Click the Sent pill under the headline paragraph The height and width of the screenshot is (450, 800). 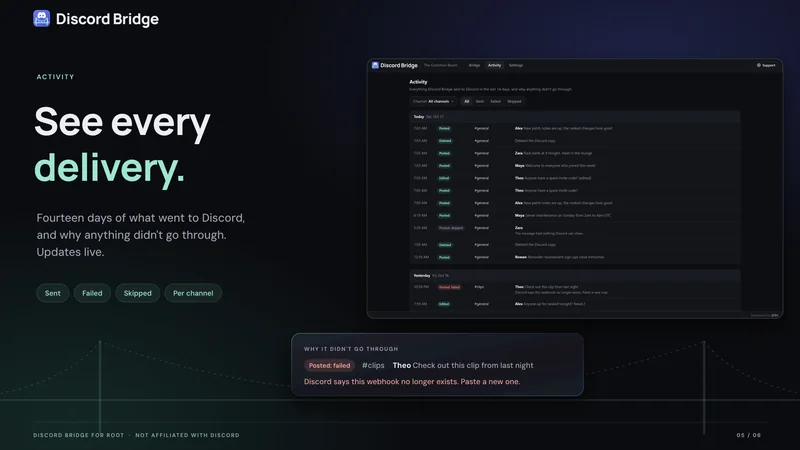pos(53,293)
